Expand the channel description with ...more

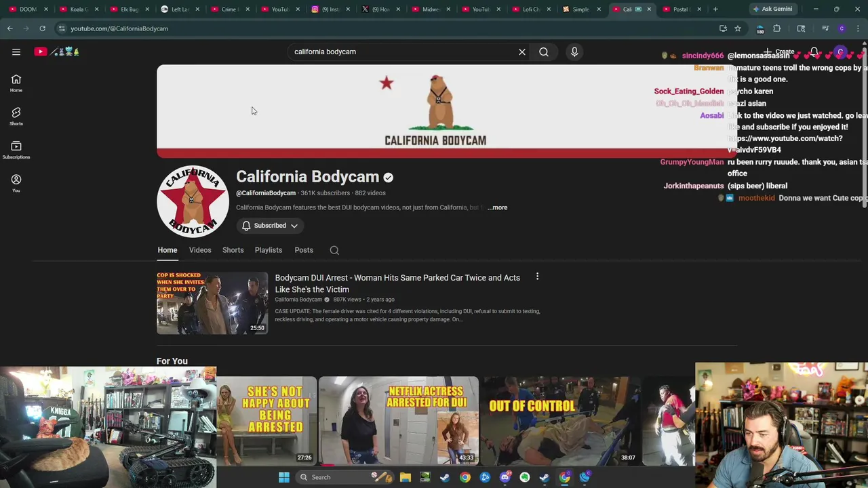click(x=497, y=207)
